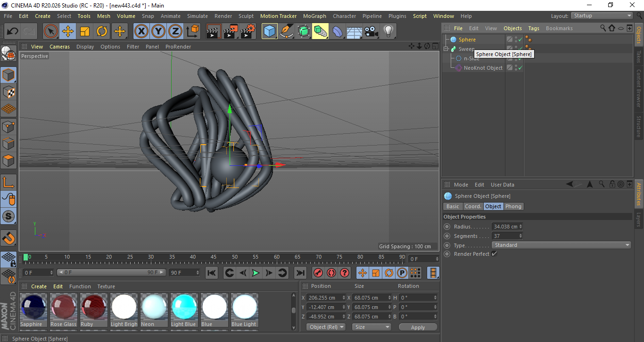
Task: Toggle the X axis lock
Action: tap(141, 32)
